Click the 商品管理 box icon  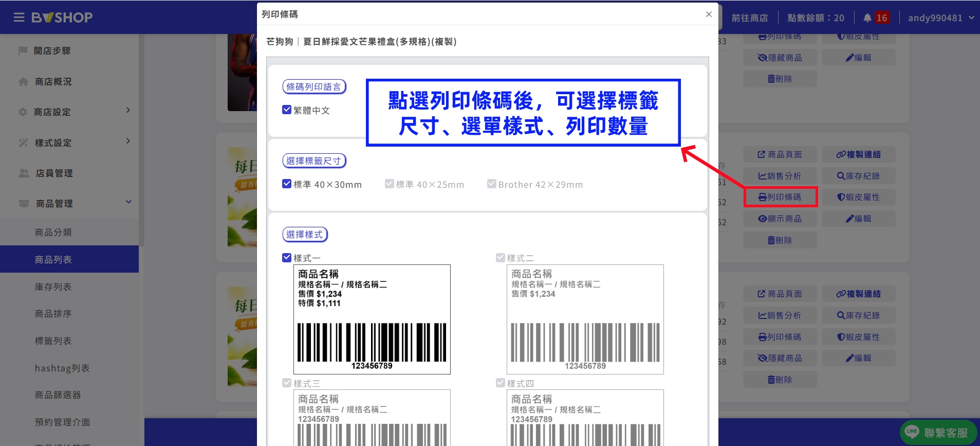(24, 203)
